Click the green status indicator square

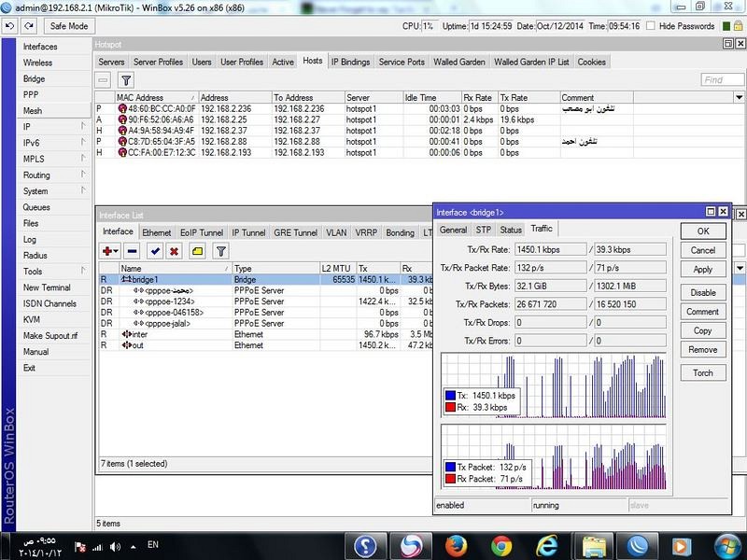726,26
